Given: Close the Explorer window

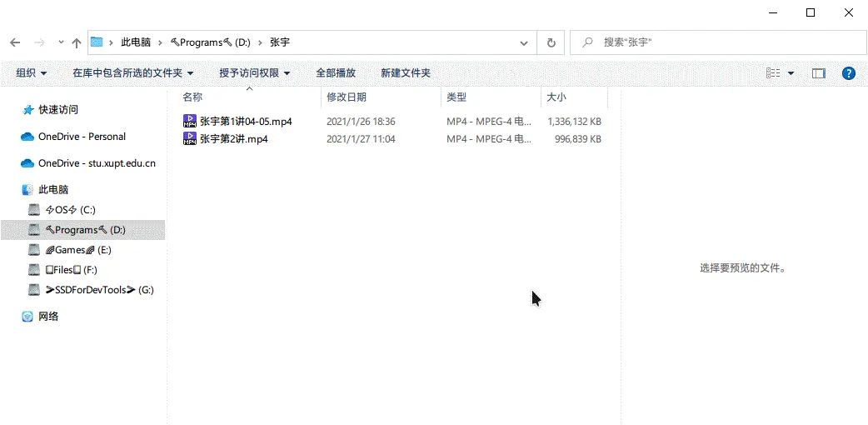Looking at the screenshot, I should tap(849, 12).
